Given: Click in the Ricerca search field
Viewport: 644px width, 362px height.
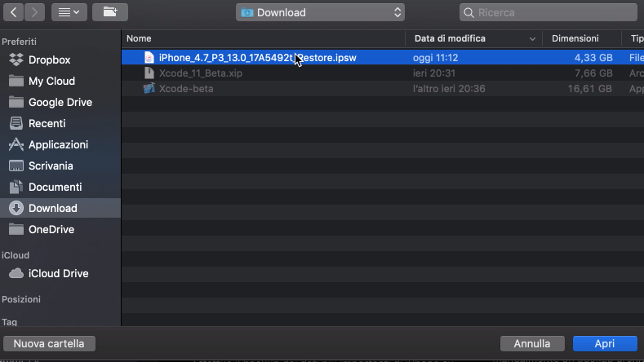Looking at the screenshot, I should click(549, 12).
